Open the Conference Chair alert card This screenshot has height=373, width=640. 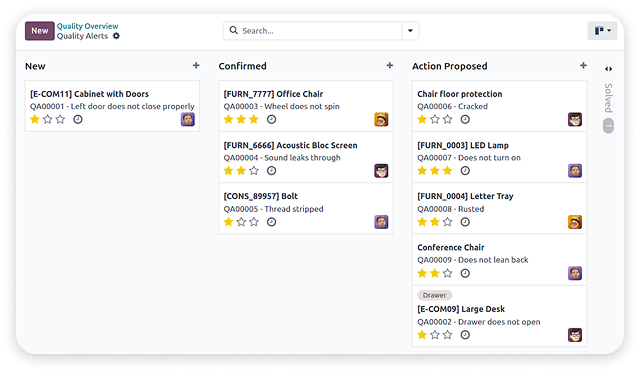click(499, 260)
